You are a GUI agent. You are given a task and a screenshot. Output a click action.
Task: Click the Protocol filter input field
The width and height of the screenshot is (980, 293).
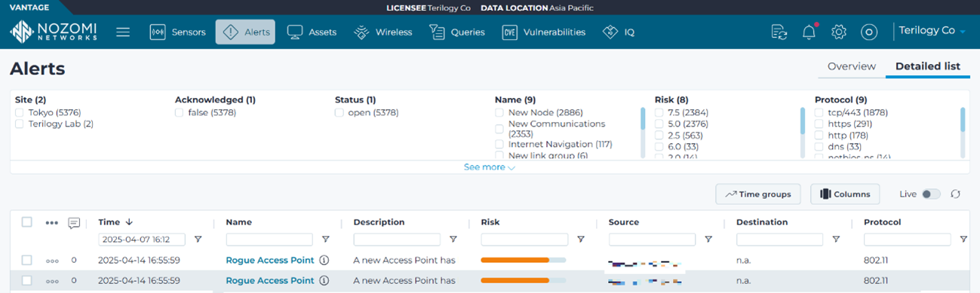[x=908, y=240]
